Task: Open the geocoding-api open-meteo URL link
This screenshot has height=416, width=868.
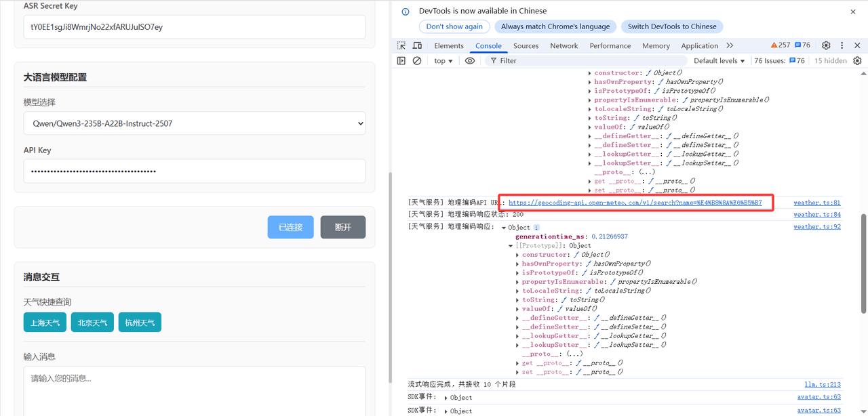Action: tap(635, 203)
